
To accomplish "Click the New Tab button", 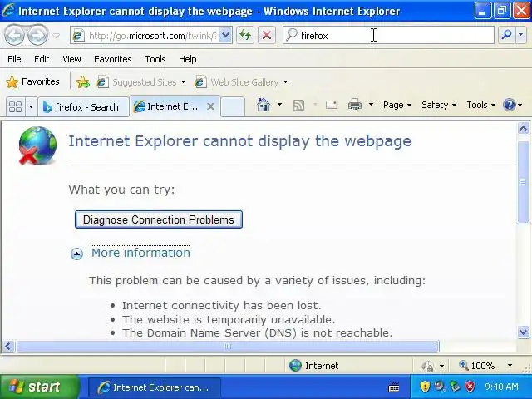I will tap(233, 107).
